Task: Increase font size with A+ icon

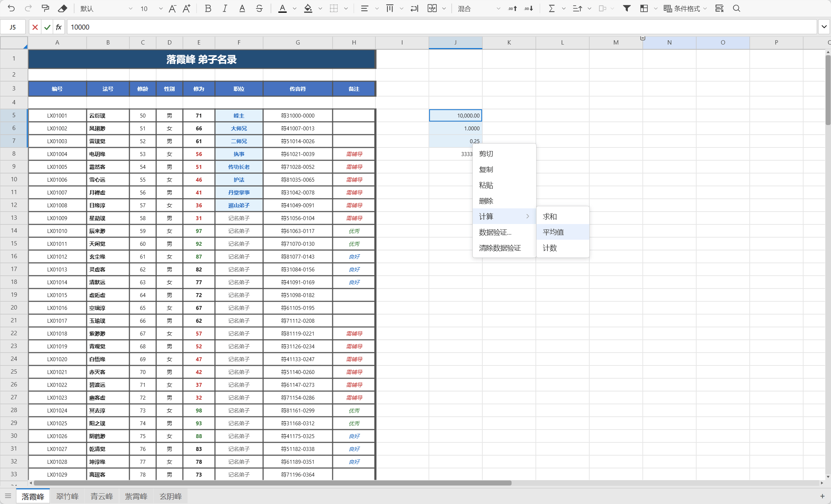Action: [186, 9]
